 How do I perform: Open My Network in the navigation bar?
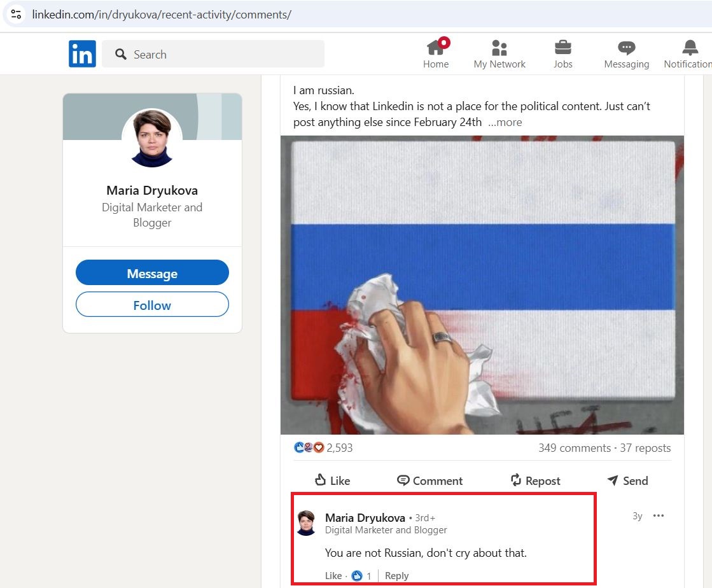[x=499, y=53]
